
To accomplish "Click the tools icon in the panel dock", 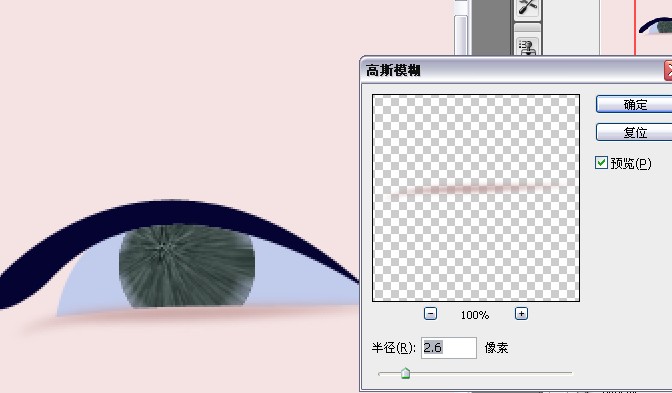I will pyautogui.click(x=528, y=8).
